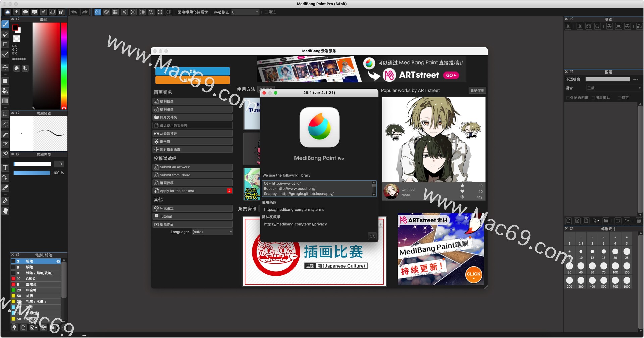Viewport: 644px width, 338px height.
Task: Open the 抖动修正 value dropdown
Action: click(x=246, y=12)
